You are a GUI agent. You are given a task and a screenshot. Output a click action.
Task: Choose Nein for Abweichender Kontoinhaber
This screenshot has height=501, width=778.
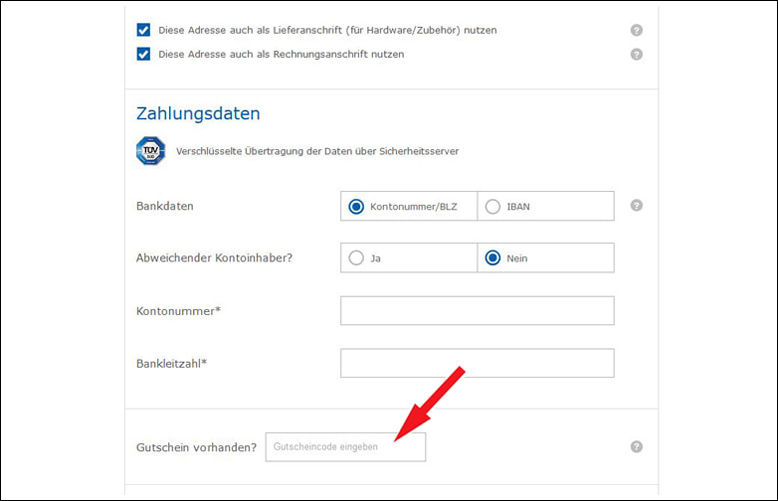point(493,258)
